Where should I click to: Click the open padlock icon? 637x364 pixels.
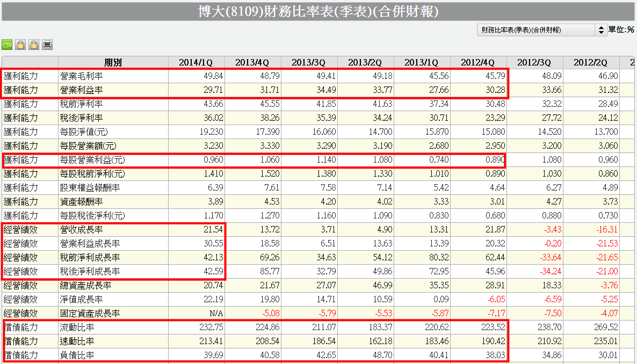(x=34, y=45)
